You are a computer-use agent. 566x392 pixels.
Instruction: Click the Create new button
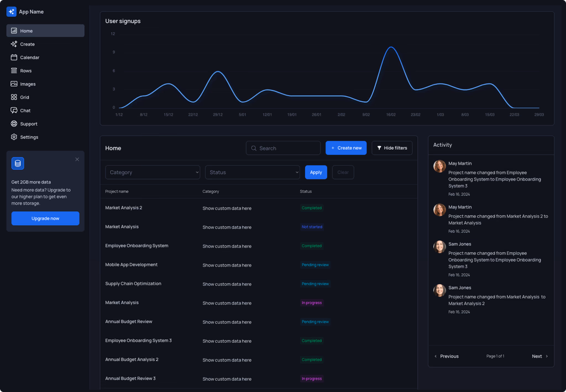click(346, 148)
